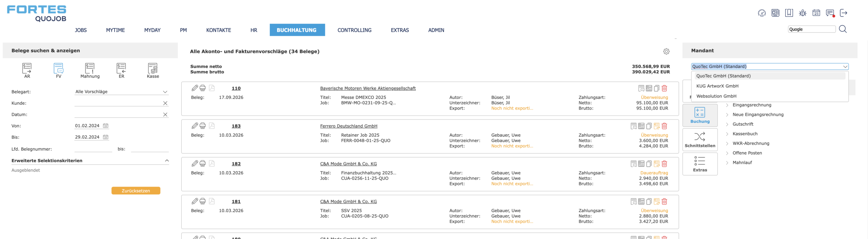The image size is (868, 239).
Task: Select the ER document type icon
Action: (x=121, y=70)
